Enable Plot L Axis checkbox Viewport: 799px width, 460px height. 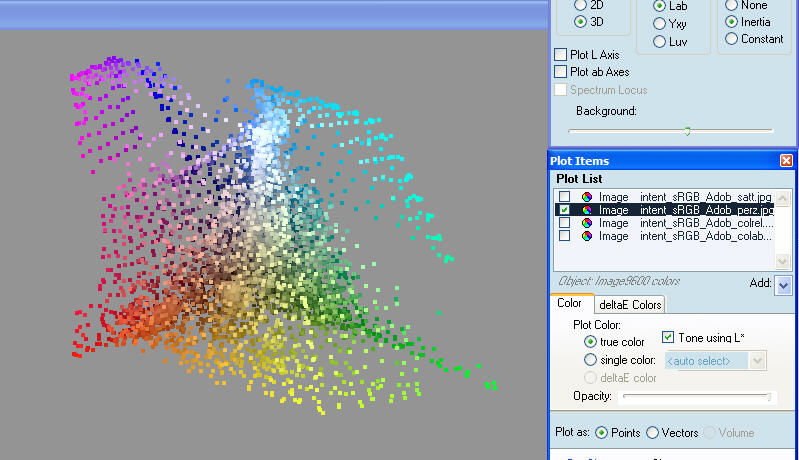coord(561,55)
